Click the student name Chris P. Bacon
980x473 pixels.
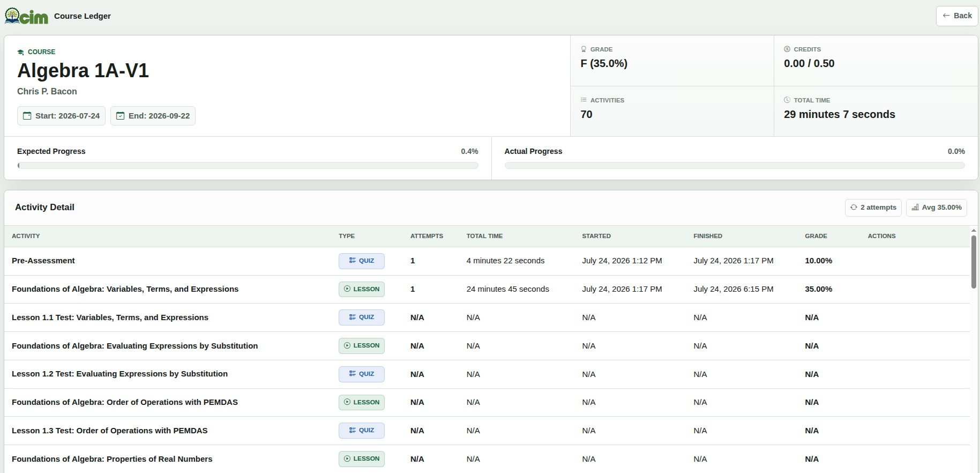[x=47, y=92]
